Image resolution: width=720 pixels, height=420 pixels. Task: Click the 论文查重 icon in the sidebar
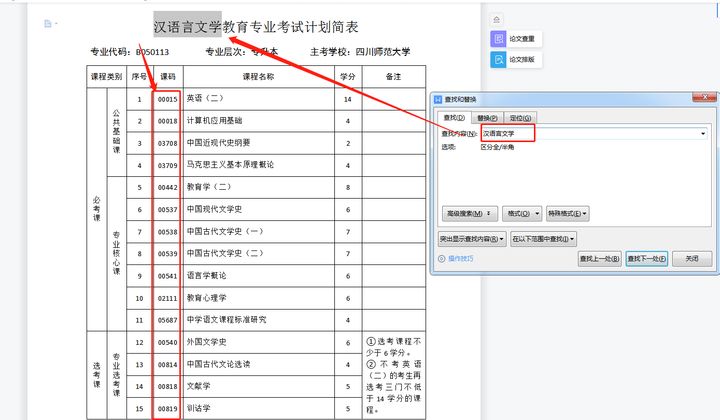pyautogui.click(x=498, y=39)
